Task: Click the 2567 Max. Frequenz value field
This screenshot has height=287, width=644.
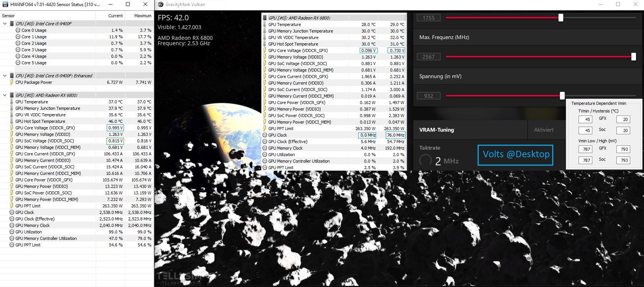Action: [x=429, y=57]
